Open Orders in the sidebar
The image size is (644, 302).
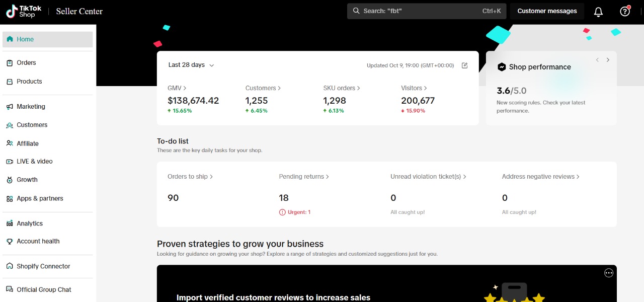click(x=26, y=63)
